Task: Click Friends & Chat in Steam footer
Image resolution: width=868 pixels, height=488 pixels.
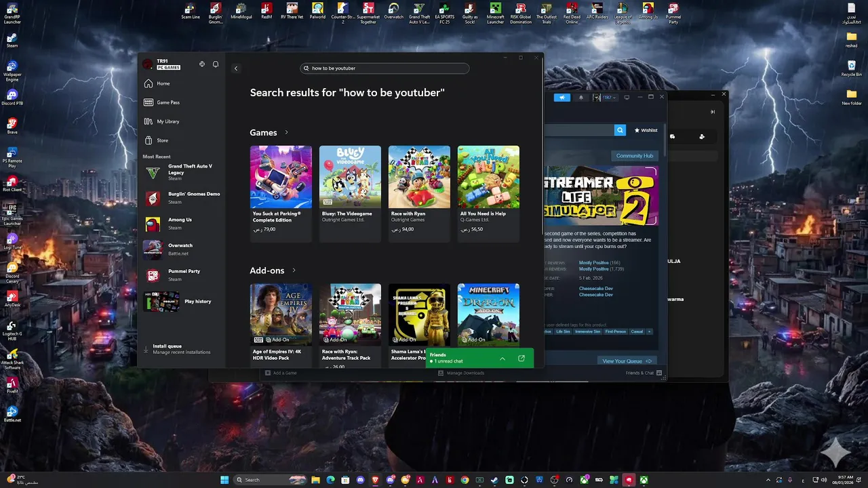Action: [644, 373]
